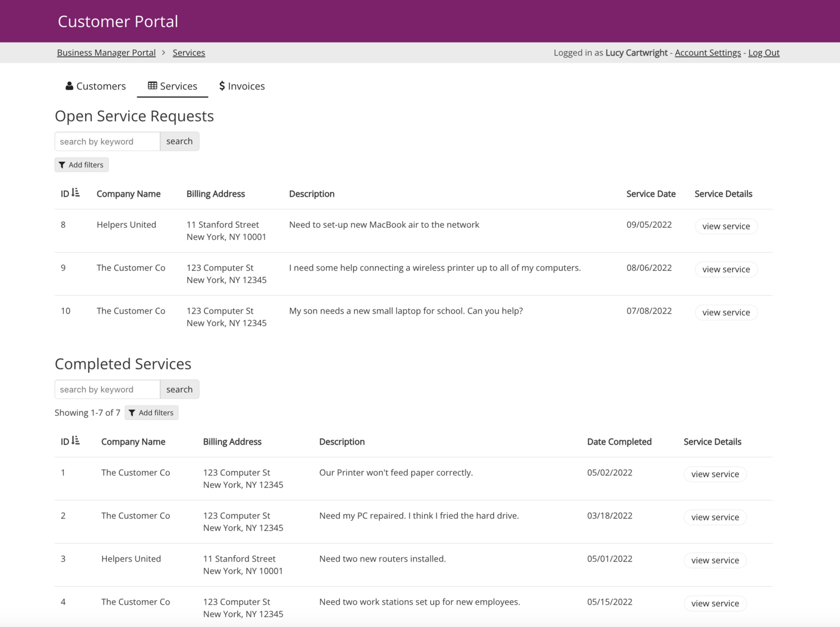Click the keyword search box under Completed Services
840x627 pixels.
click(106, 389)
